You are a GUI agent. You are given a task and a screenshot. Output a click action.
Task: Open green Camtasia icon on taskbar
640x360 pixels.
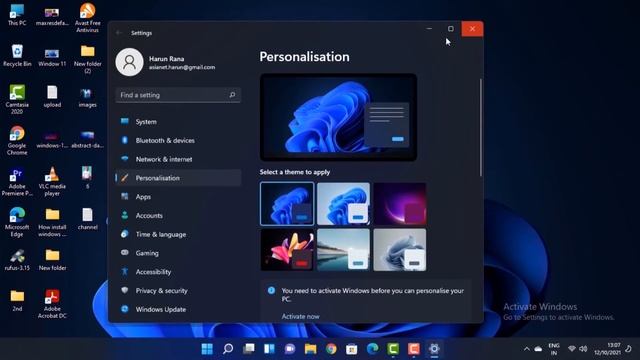tap(393, 349)
